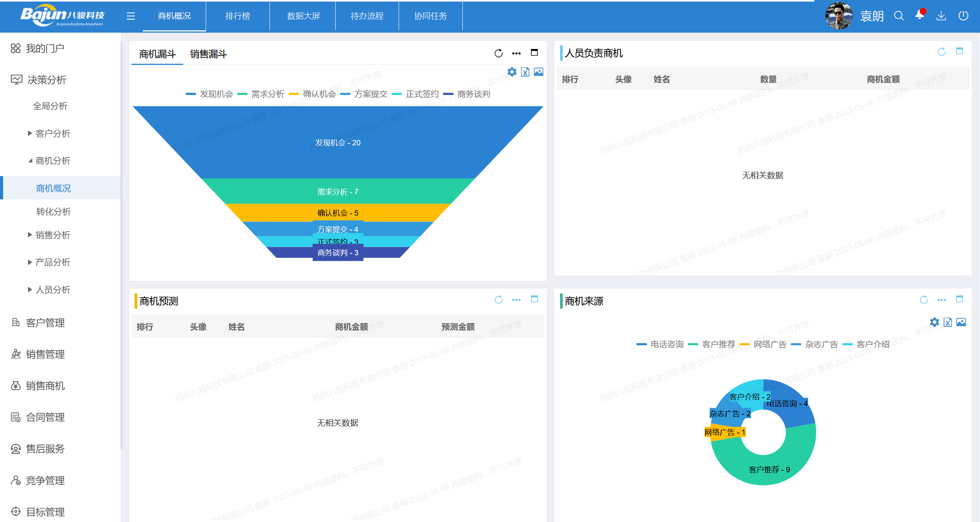Open the 数据大屏 navigation tab
Viewport: 980px width, 522px height.
point(303,16)
